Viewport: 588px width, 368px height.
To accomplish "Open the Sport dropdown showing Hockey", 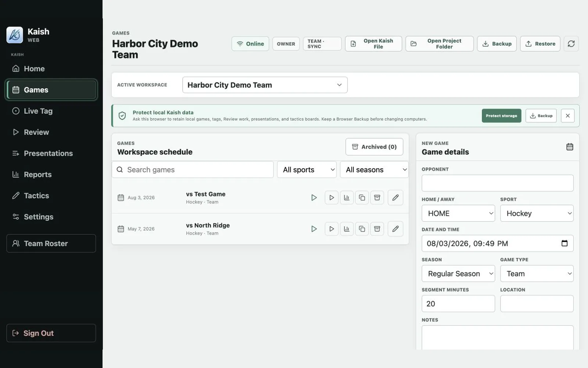I will pyautogui.click(x=537, y=213).
